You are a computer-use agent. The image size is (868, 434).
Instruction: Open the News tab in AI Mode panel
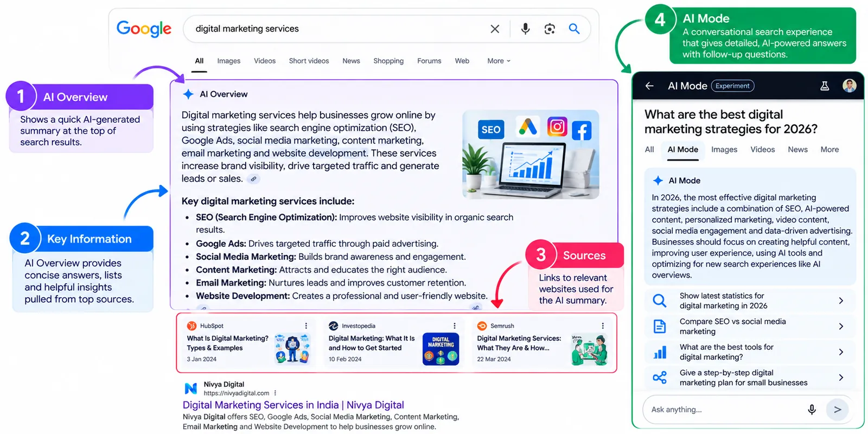[x=797, y=149]
